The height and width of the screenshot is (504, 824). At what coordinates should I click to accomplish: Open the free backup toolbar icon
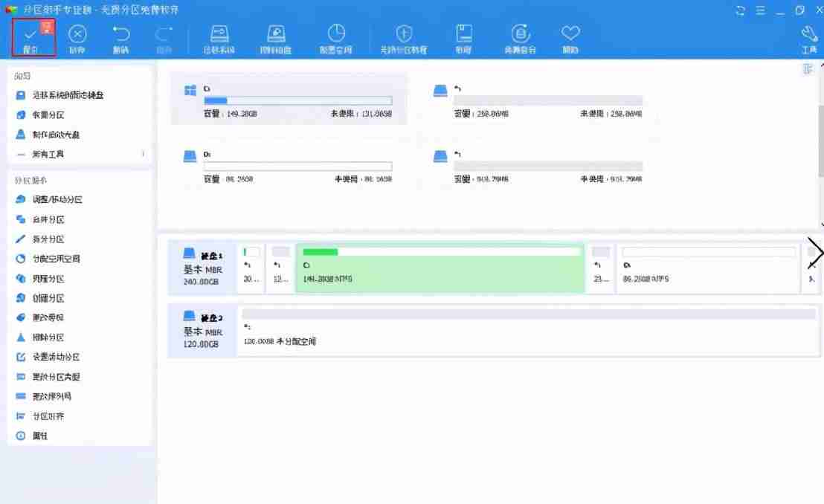coord(521,39)
